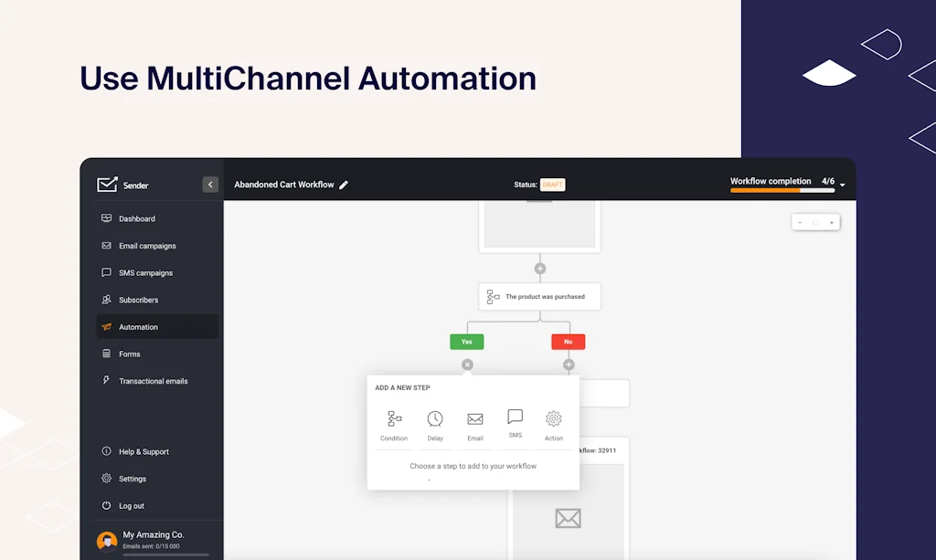Open the My Amazing Co. account name
This screenshot has width=936, height=560.
[x=154, y=534]
